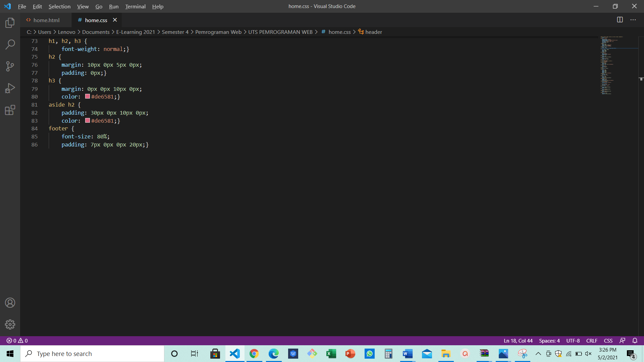The width and height of the screenshot is (644, 362).
Task: Select the UTF-8 encoding option
Action: click(573, 341)
